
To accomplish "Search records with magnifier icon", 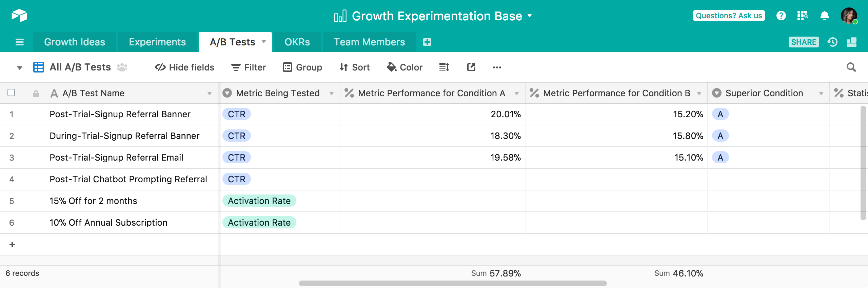I will [851, 67].
